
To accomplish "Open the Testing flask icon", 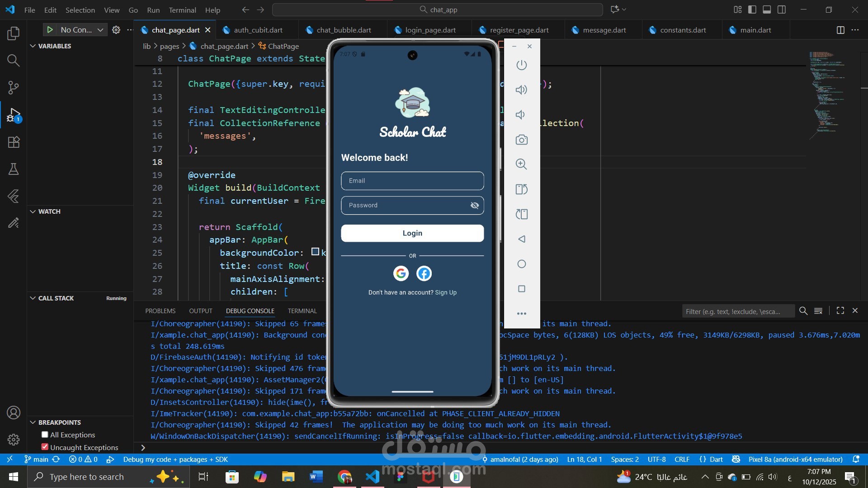I will 14,169.
